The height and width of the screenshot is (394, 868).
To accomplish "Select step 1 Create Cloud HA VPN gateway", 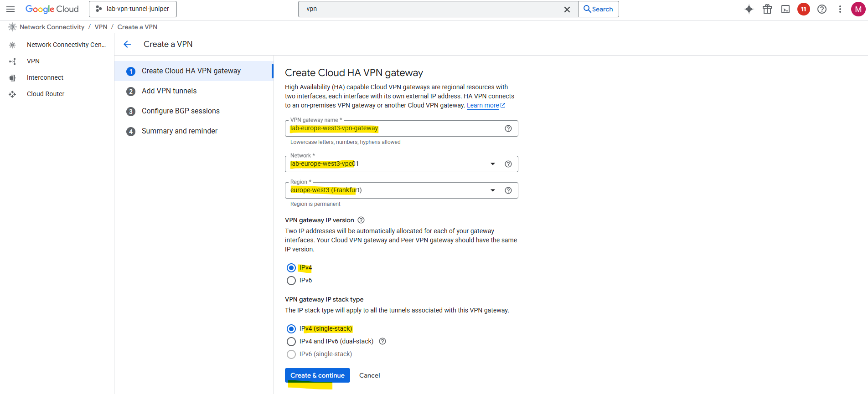I will [194, 71].
